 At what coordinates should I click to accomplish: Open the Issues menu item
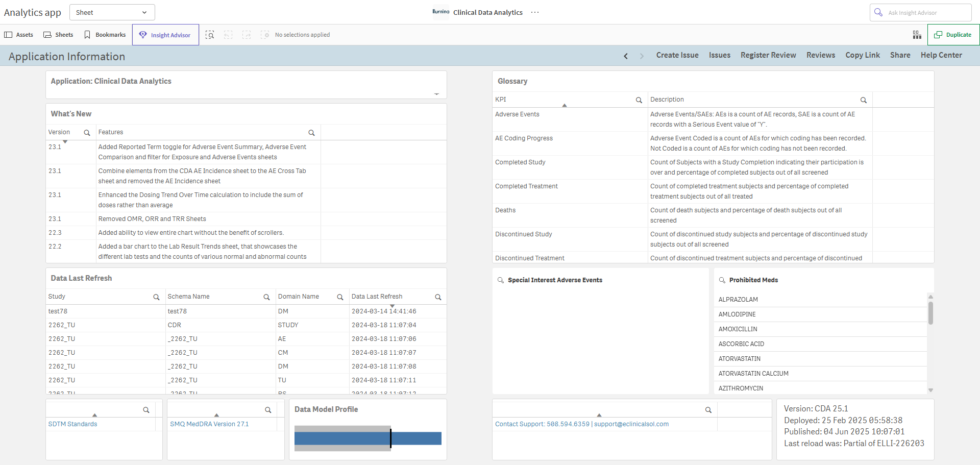[x=720, y=55]
